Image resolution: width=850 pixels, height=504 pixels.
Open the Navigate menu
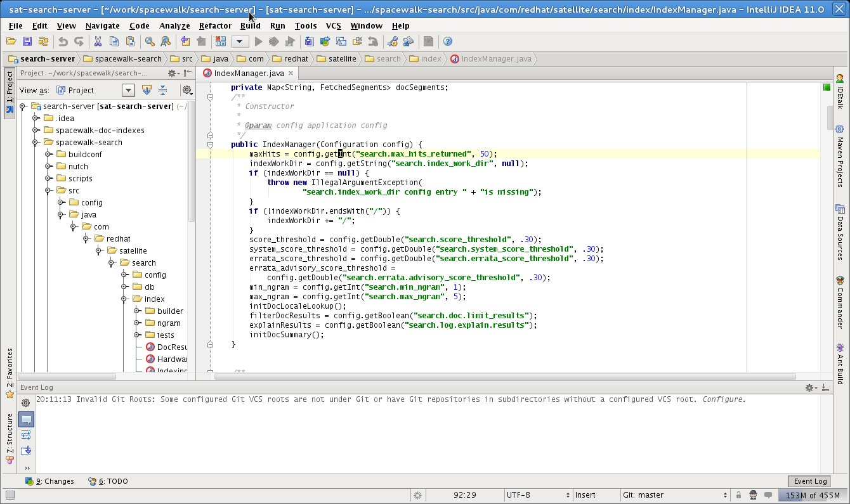[102, 25]
